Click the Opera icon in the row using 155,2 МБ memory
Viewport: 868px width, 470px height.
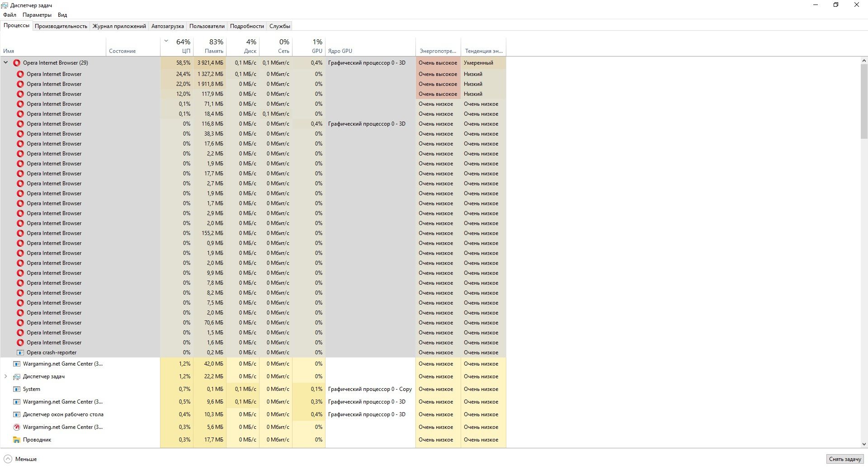coord(20,233)
